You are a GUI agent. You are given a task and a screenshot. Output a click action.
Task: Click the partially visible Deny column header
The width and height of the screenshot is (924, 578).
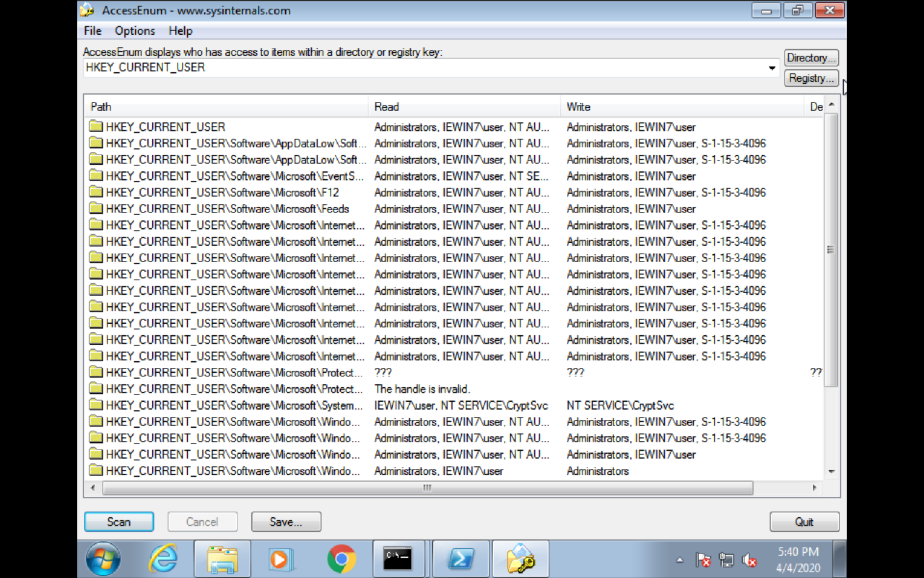pos(814,107)
